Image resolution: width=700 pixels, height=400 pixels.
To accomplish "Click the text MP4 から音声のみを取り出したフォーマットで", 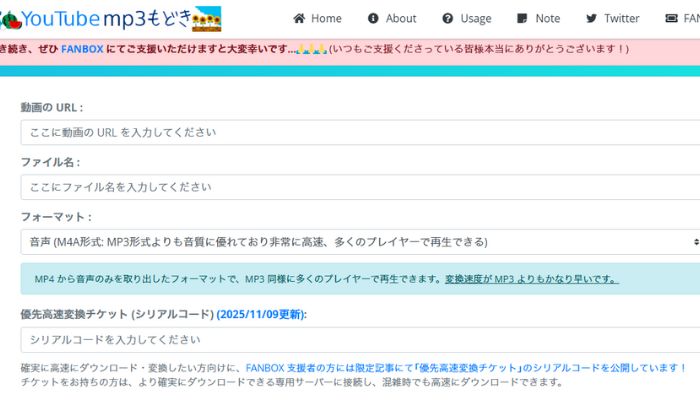I will (x=138, y=279).
